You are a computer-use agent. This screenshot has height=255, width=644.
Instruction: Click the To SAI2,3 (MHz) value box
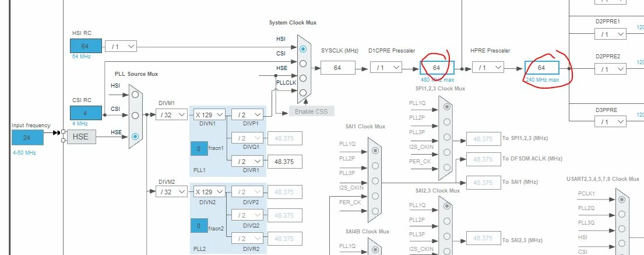pos(483,238)
